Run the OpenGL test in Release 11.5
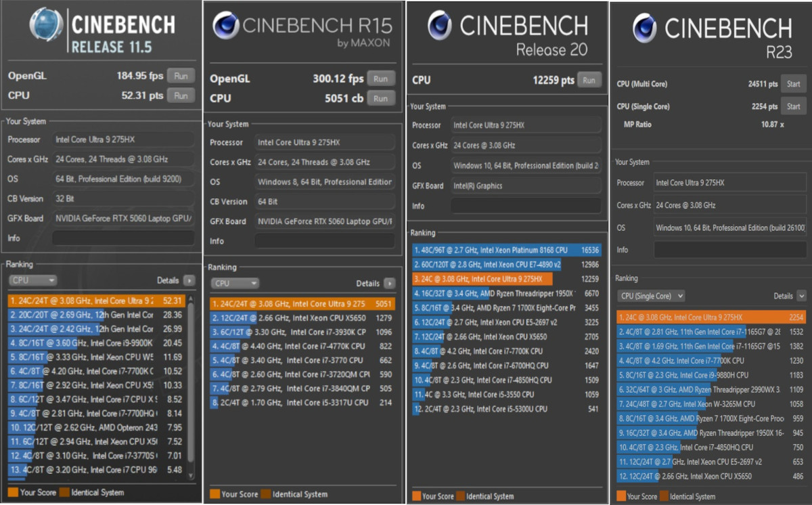The height and width of the screenshot is (505, 812). 181,76
